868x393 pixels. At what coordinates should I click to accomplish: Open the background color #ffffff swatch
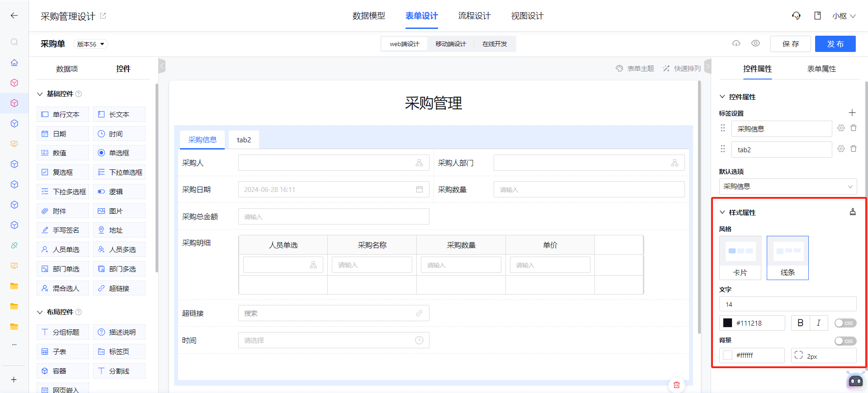pos(727,356)
